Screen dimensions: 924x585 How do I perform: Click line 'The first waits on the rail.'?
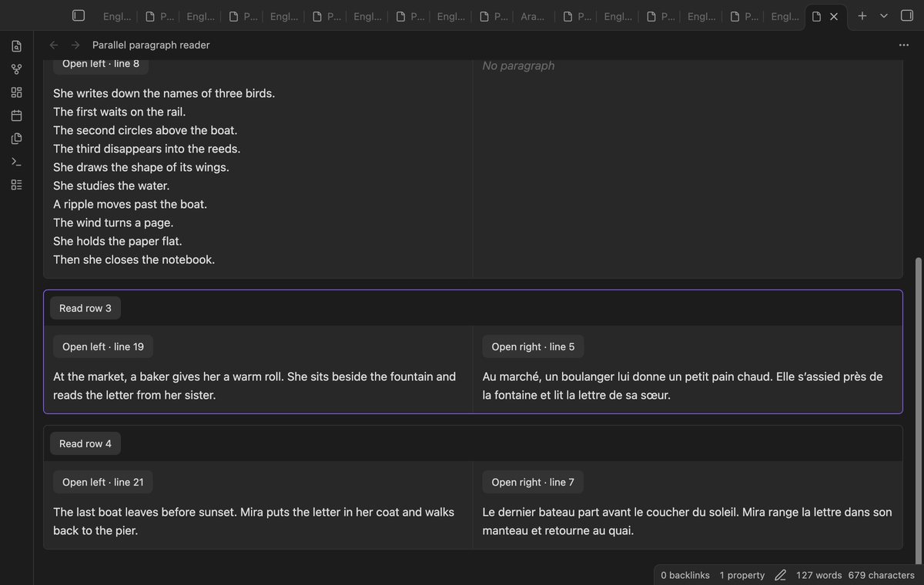(119, 112)
